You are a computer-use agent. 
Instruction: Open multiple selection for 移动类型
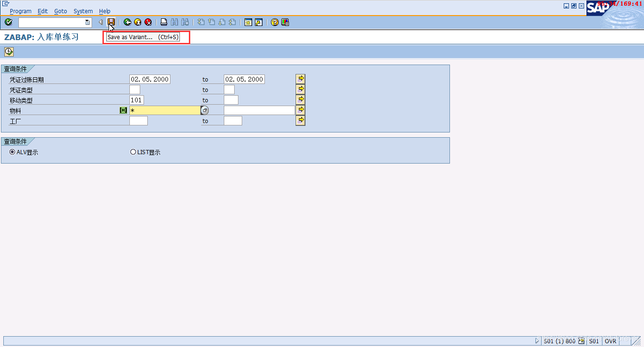tap(300, 100)
